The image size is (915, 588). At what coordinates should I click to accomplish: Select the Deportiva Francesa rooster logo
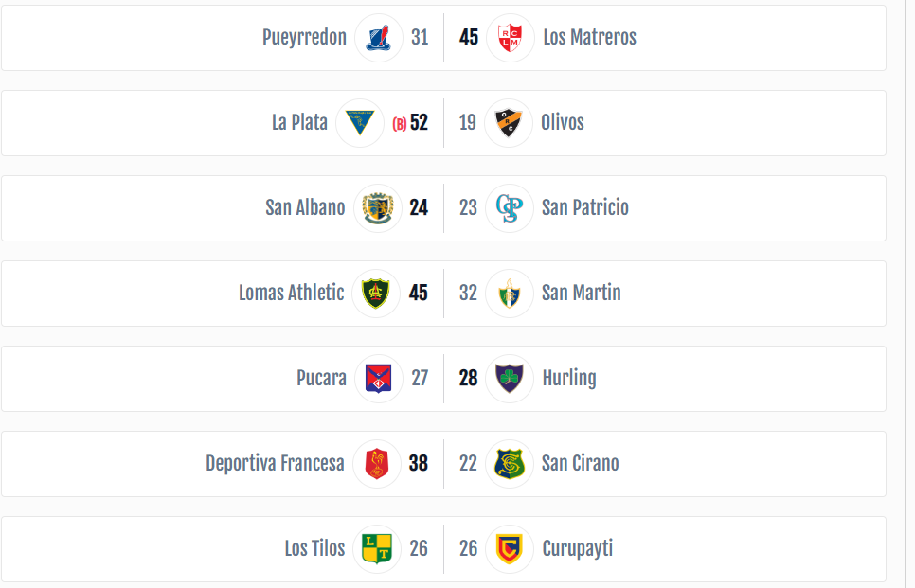[377, 464]
